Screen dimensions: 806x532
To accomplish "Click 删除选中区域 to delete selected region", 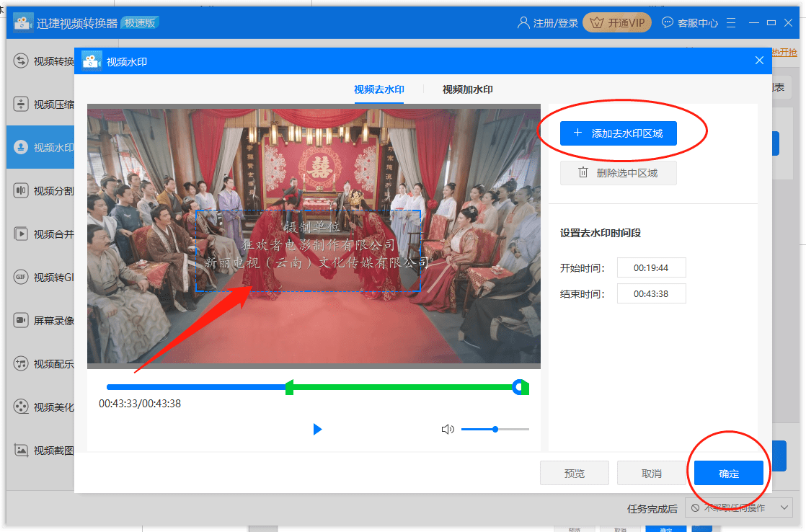I will (x=618, y=172).
